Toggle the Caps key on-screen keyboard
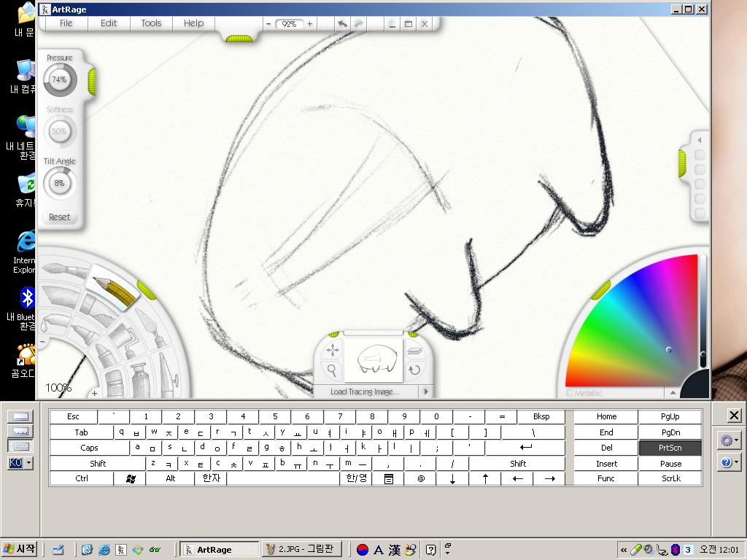 coord(89,448)
